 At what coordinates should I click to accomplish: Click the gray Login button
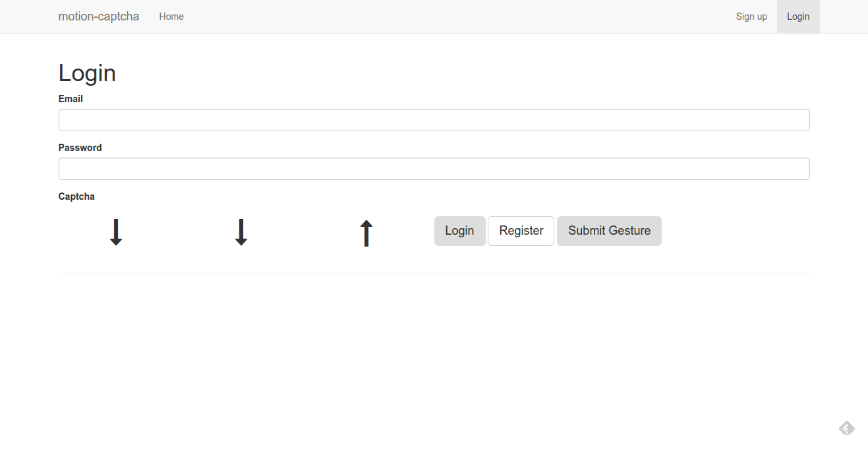click(x=459, y=231)
